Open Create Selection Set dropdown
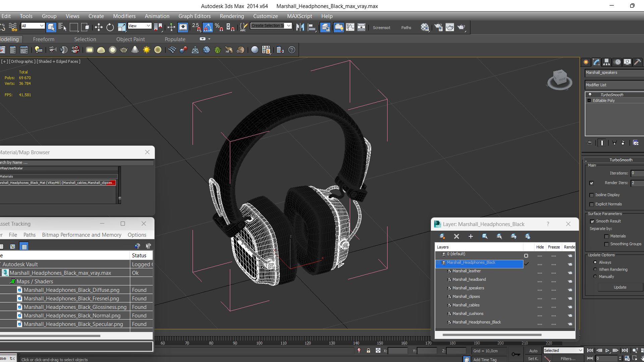The image size is (644, 362). [x=271, y=26]
